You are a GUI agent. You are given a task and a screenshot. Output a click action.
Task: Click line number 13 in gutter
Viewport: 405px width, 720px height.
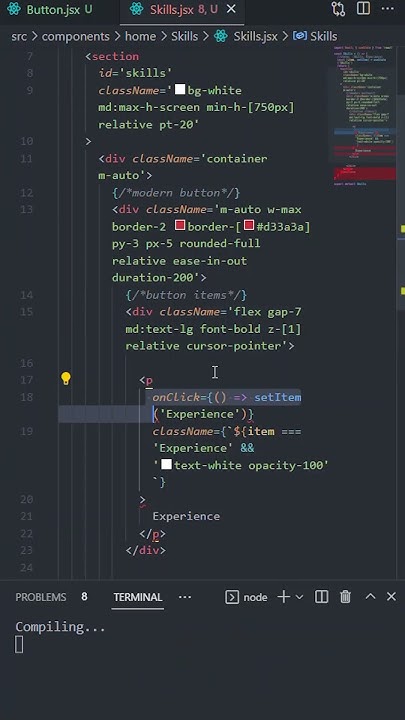coord(27,209)
